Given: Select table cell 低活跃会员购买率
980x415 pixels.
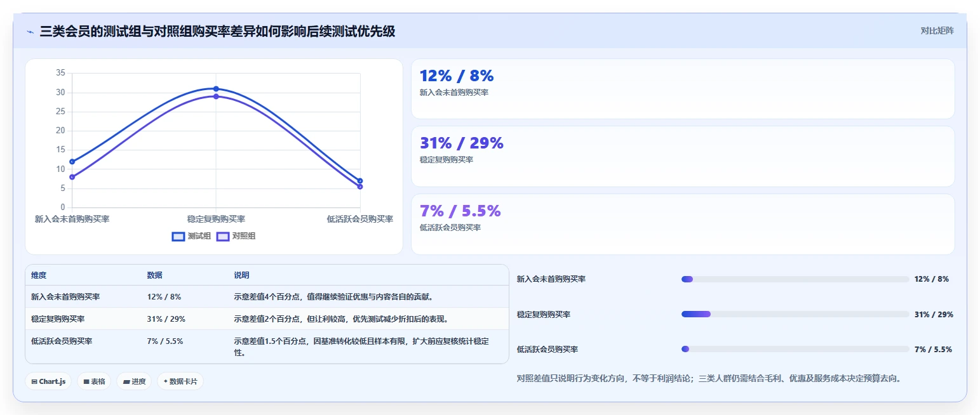Looking at the screenshot, I should click(x=62, y=341).
